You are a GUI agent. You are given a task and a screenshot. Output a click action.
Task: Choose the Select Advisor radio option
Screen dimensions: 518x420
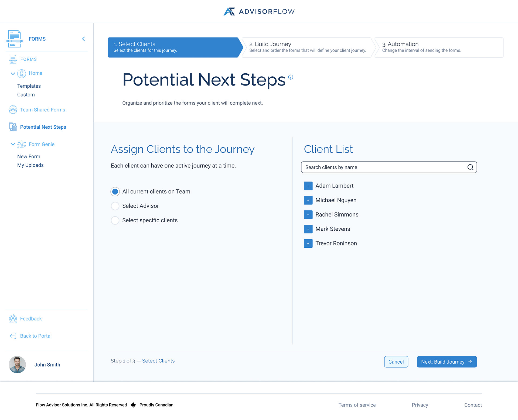tap(115, 206)
